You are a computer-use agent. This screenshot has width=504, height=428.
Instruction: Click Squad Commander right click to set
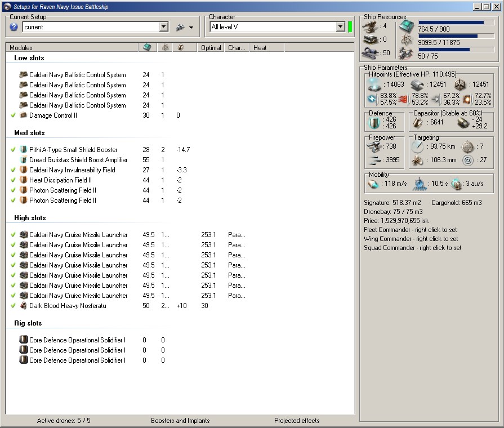(x=412, y=248)
